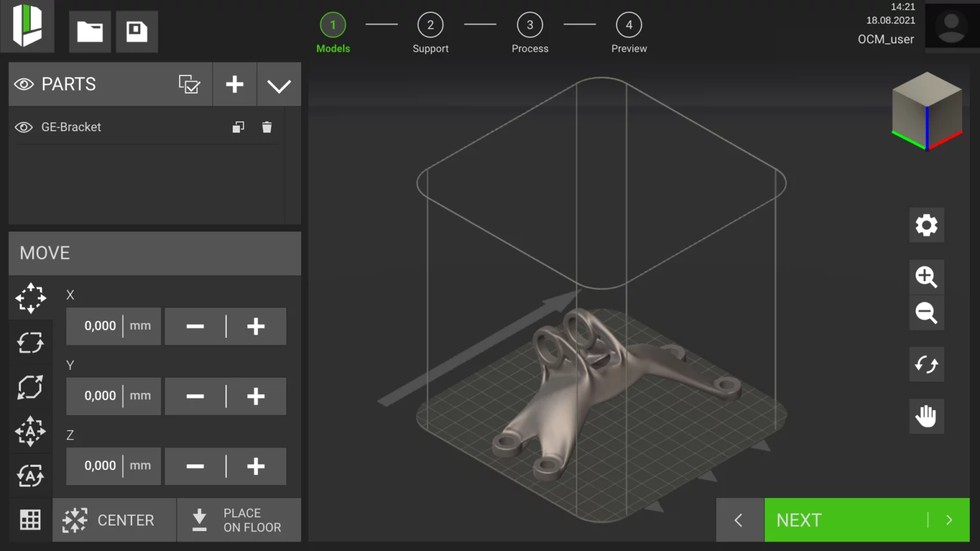Save the project with the floppy disk icon
The width and height of the screenshot is (980, 551).
tap(137, 31)
